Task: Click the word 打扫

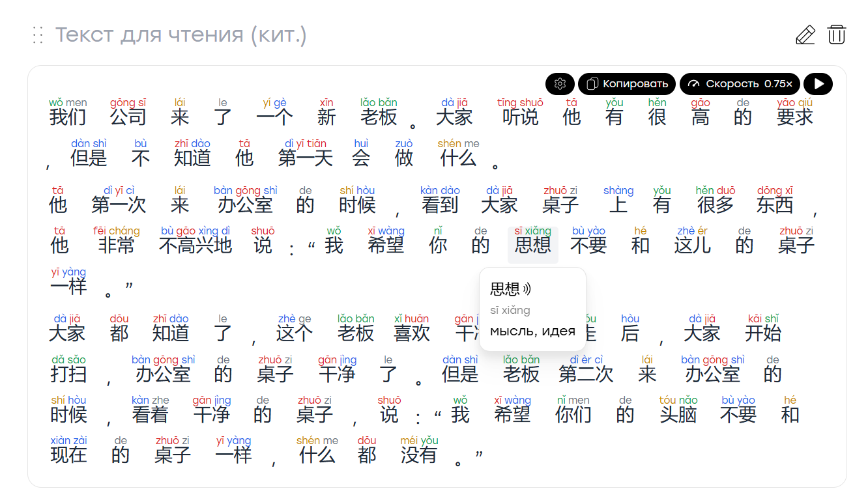Action: point(68,374)
